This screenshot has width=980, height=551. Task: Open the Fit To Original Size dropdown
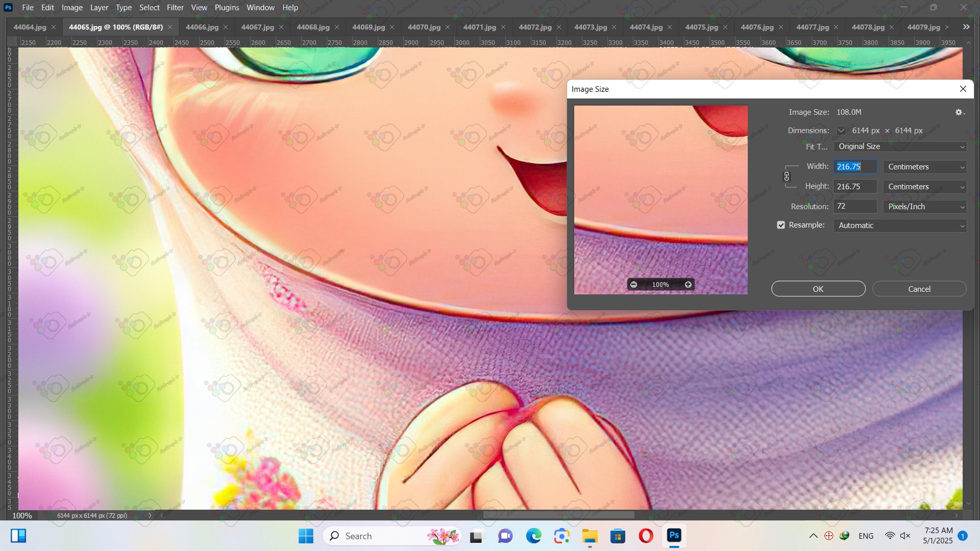coord(900,146)
